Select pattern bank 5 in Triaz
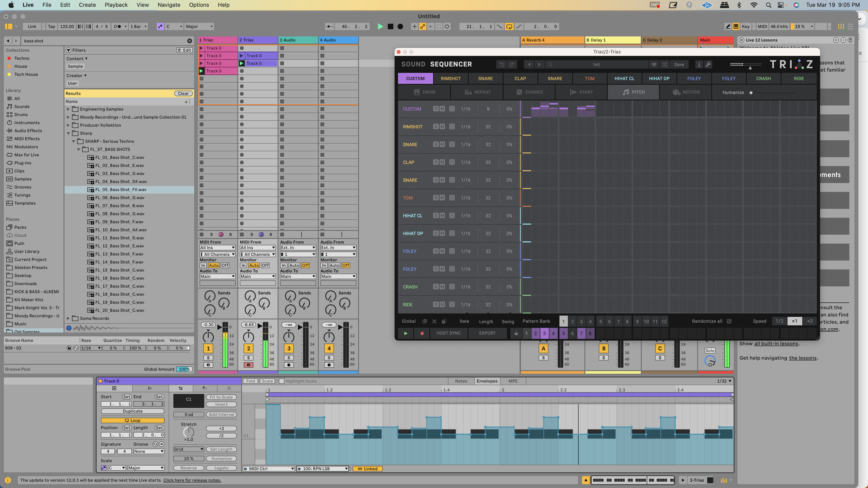Viewport: 868px width, 488px height. coord(600,321)
